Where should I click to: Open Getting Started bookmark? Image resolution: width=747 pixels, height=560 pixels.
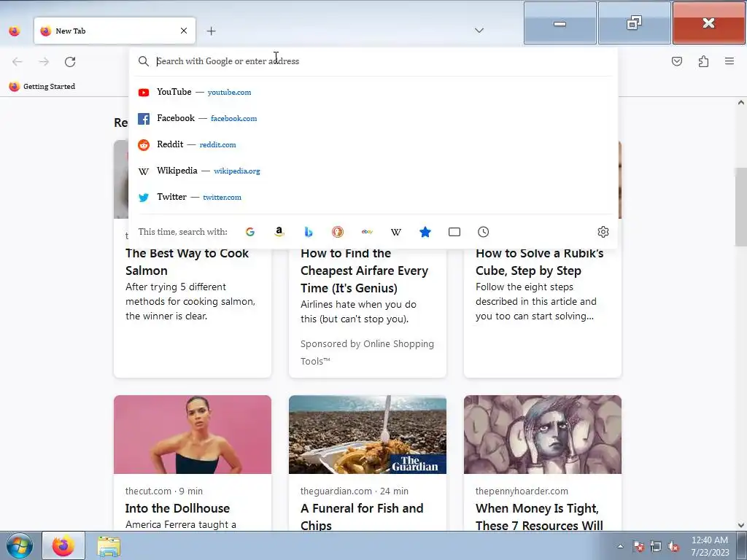[42, 86]
